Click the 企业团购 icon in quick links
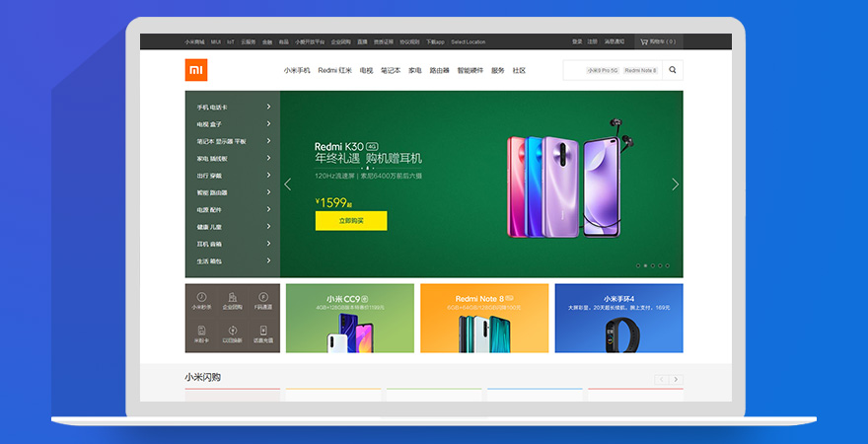The height and width of the screenshot is (444, 868). point(232,300)
